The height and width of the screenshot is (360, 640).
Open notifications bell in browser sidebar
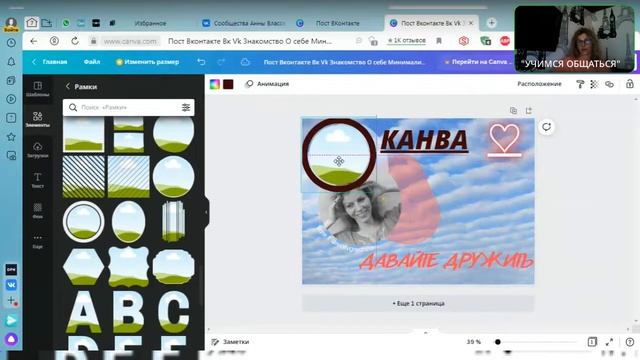pos(11,62)
